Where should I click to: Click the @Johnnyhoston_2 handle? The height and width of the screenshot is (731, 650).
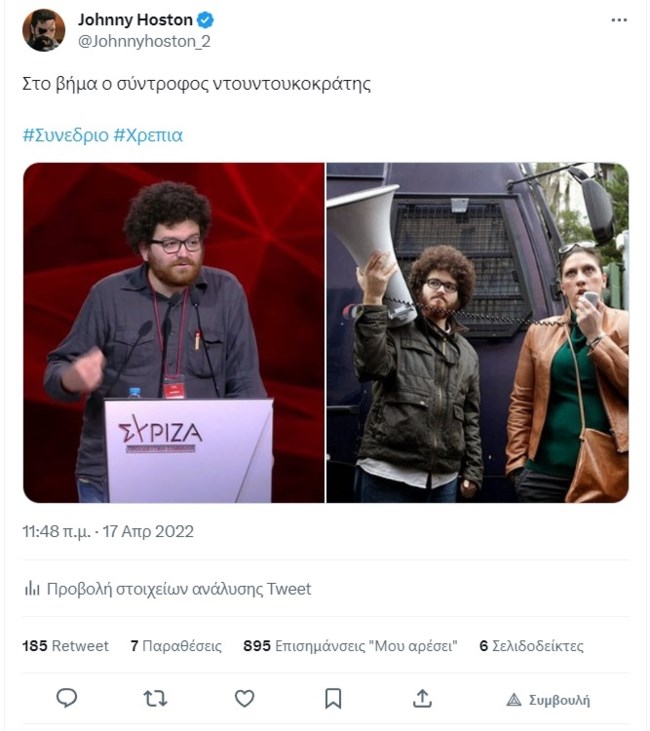(x=144, y=41)
